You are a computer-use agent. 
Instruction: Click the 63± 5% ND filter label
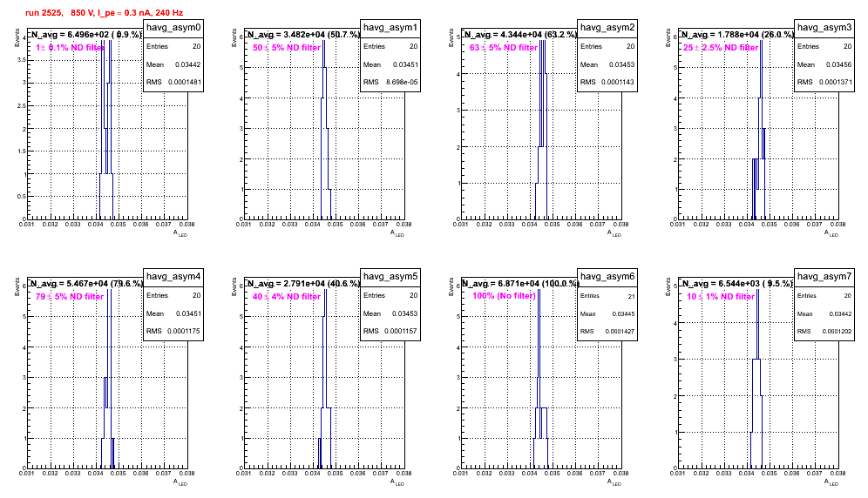click(x=504, y=48)
